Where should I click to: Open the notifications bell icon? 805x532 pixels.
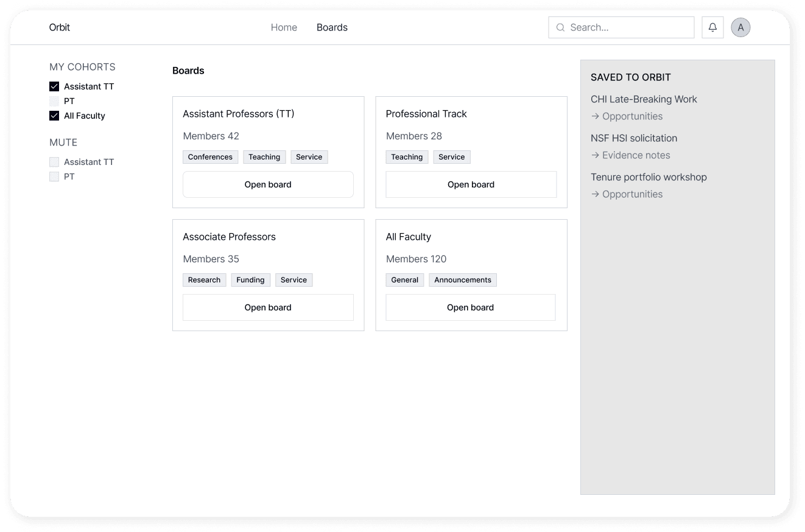pos(712,27)
